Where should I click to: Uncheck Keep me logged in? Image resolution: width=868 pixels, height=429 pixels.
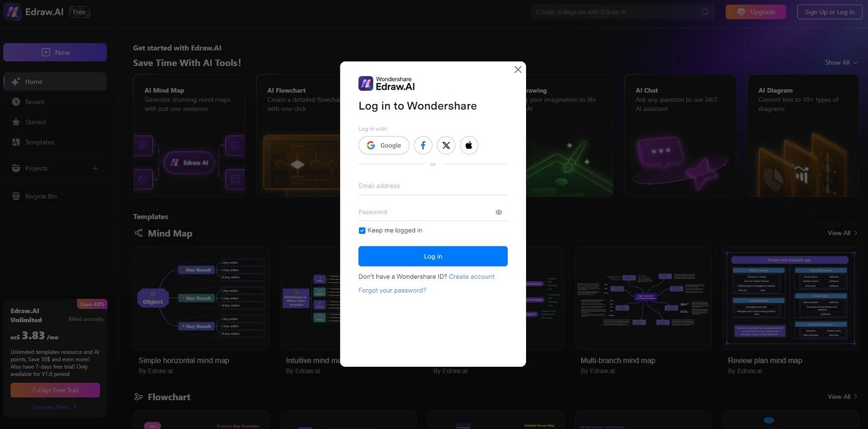coord(362,230)
